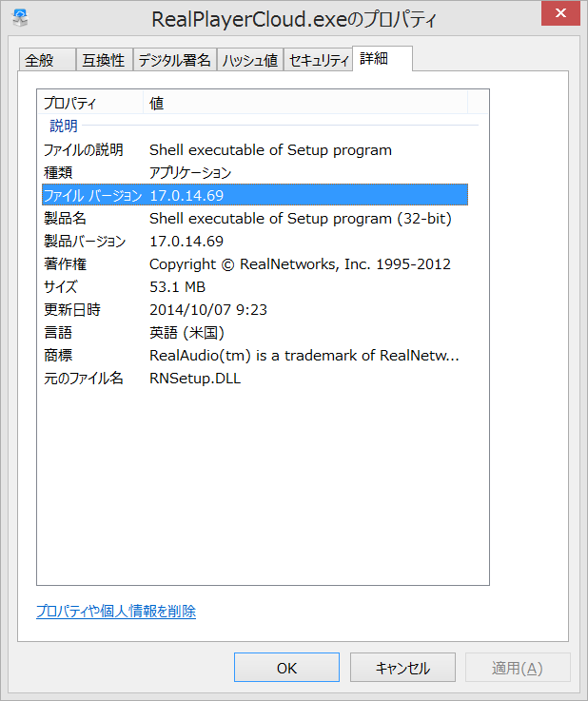This screenshot has height=701, width=588.
Task: Open the 互換性 tab
Action: tap(105, 60)
